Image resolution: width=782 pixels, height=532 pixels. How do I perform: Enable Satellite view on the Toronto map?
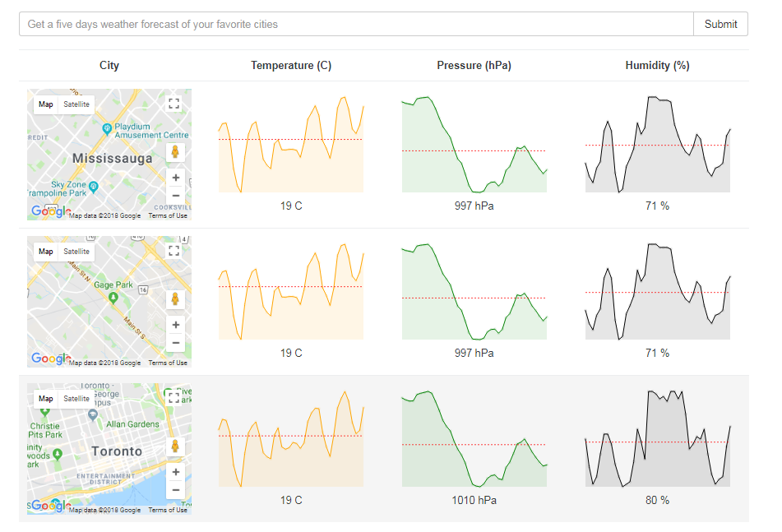[x=76, y=398]
